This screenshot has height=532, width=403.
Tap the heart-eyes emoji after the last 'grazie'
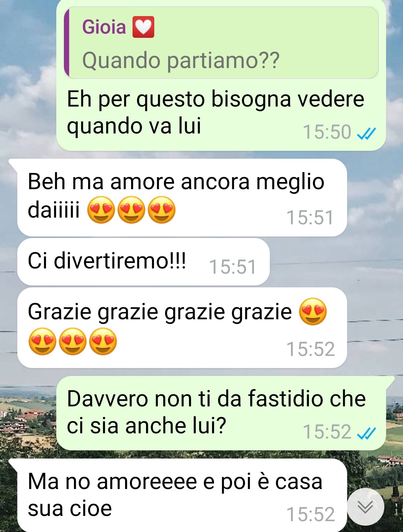(x=313, y=311)
